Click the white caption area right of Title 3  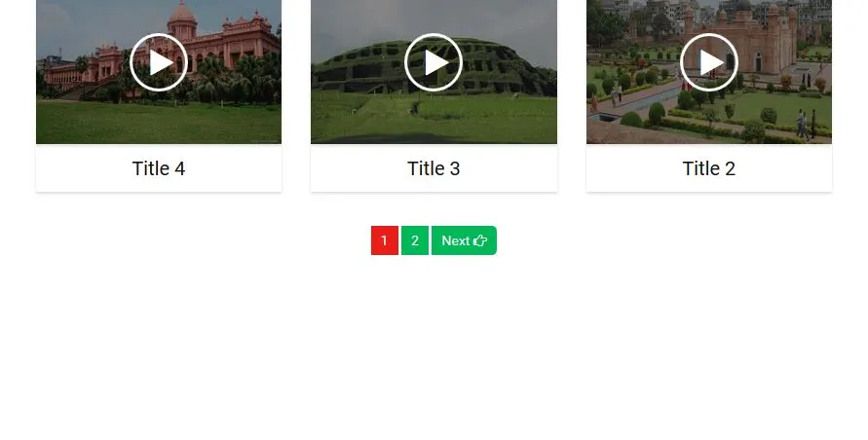[x=509, y=168]
